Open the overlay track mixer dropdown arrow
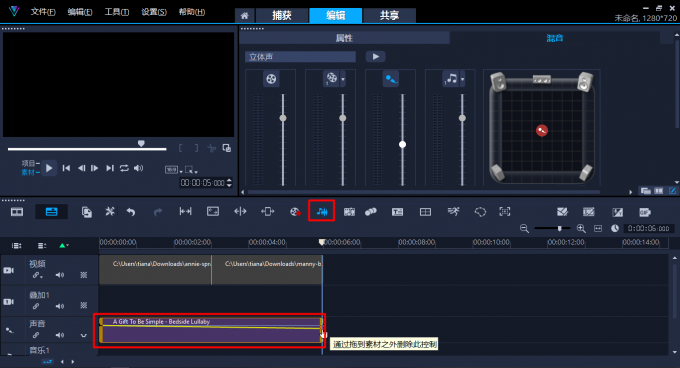Viewport: 680px width, 368px height. [343, 79]
